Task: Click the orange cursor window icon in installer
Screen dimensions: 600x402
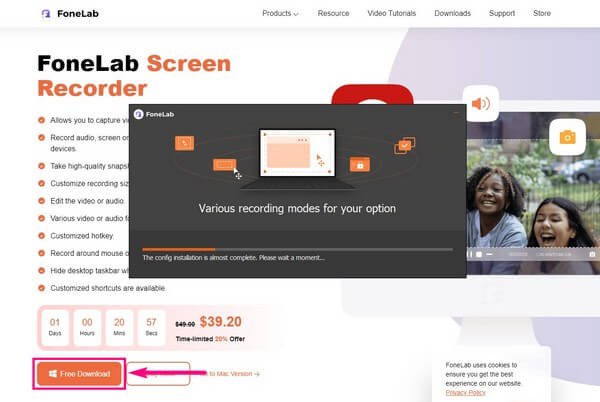Action: pos(184,143)
